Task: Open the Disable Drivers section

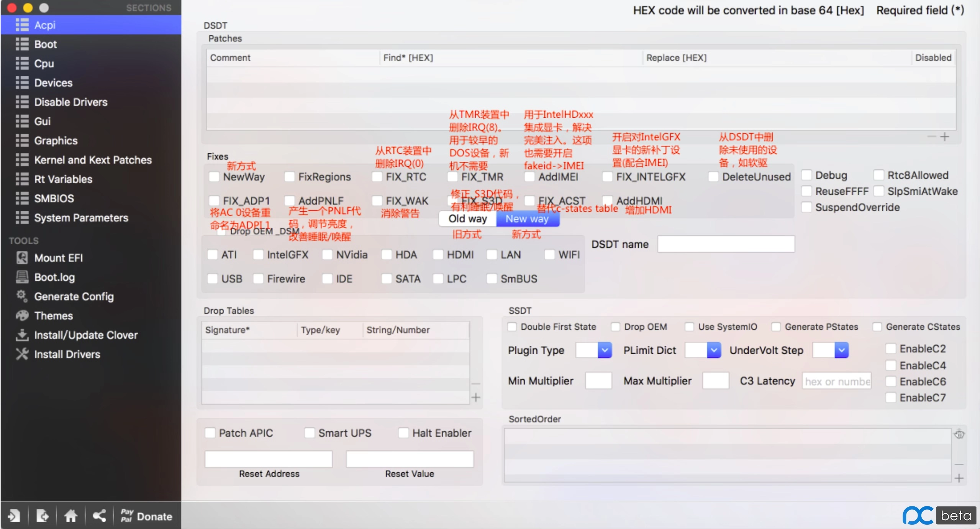Action: click(91, 102)
